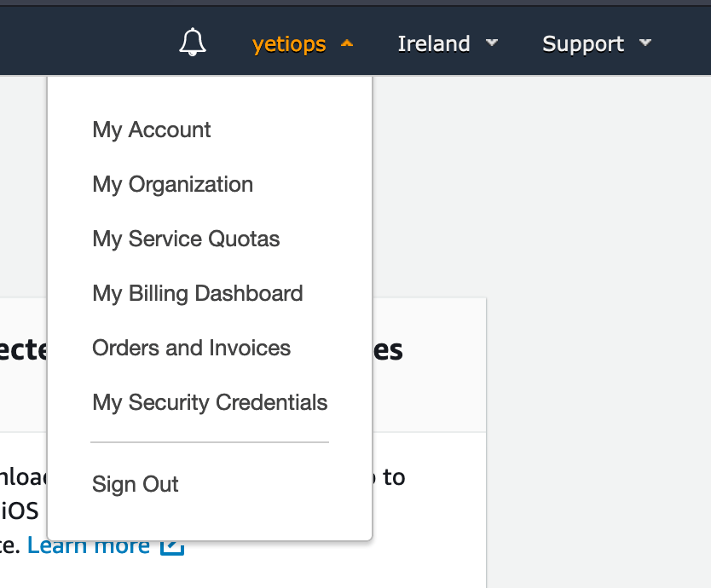Screen dimensions: 711x588
Task: Select My Organization
Action: click(172, 184)
